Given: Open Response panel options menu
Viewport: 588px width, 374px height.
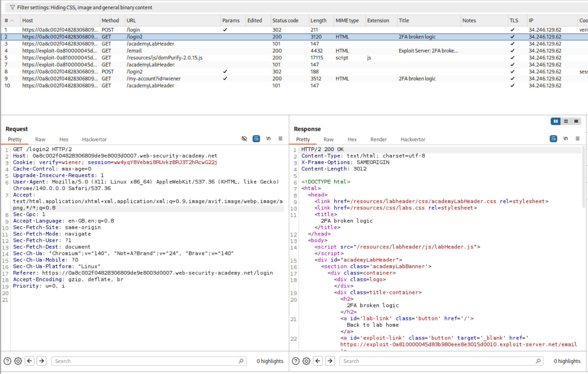Looking at the screenshot, I should click(x=577, y=139).
